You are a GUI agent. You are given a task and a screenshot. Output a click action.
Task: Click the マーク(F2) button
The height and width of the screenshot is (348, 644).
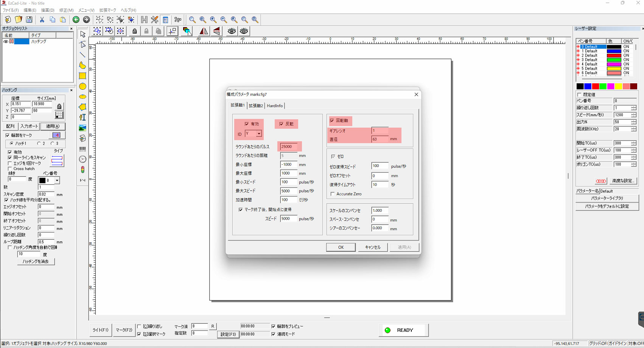[x=124, y=330]
